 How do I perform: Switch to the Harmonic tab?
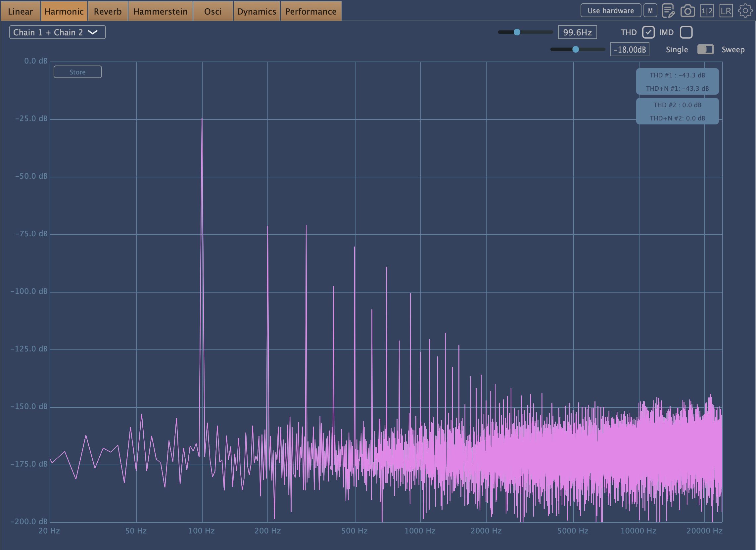point(64,11)
